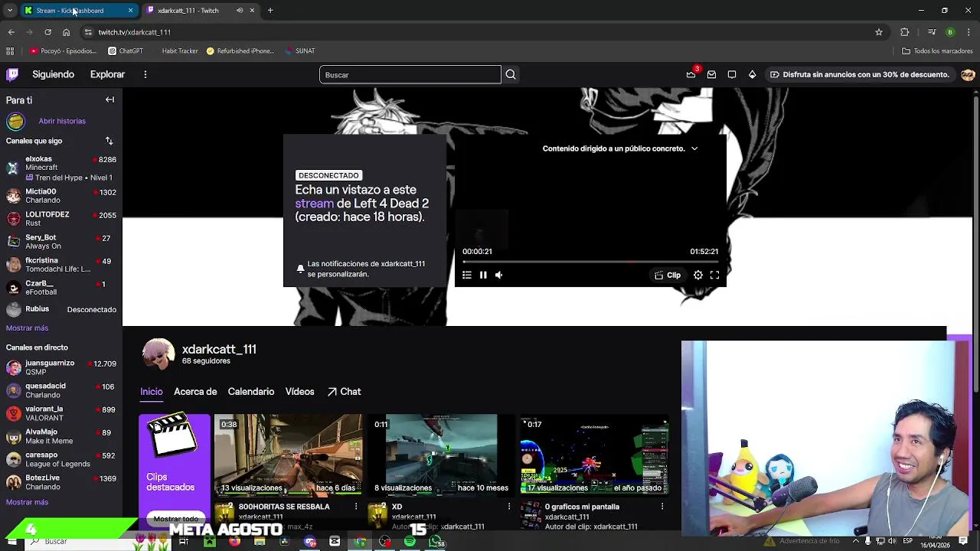The image size is (980, 551).
Task: Open options menu of the XD clip
Action: point(509,507)
